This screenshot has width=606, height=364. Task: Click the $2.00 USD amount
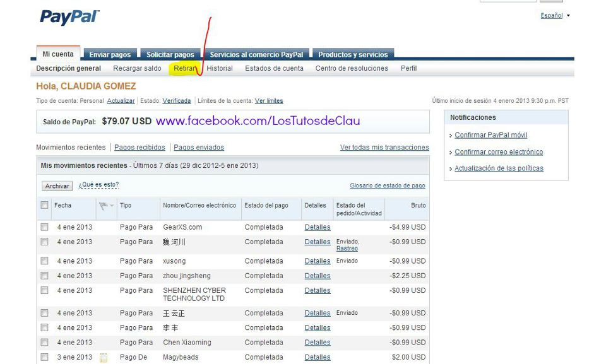tap(408, 358)
